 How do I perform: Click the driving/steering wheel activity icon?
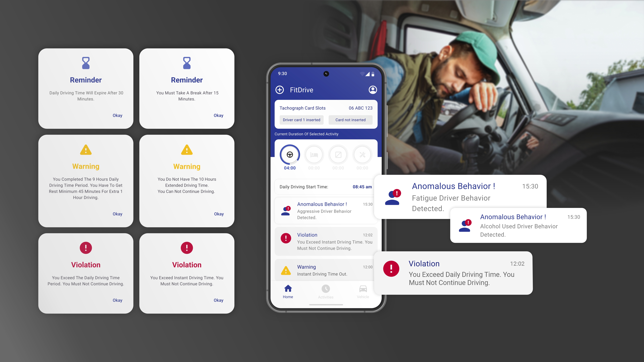(x=290, y=155)
